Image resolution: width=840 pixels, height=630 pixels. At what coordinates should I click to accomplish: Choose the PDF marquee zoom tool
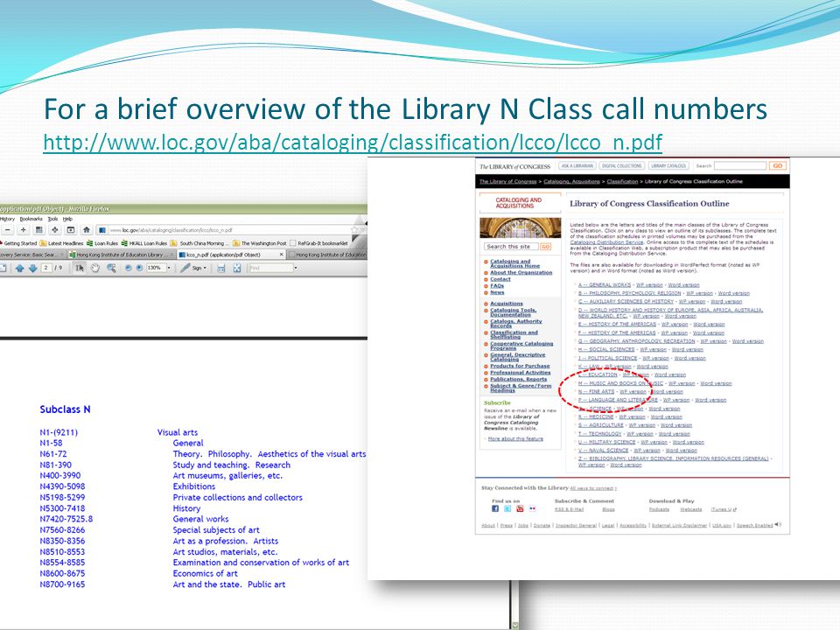click(x=111, y=268)
